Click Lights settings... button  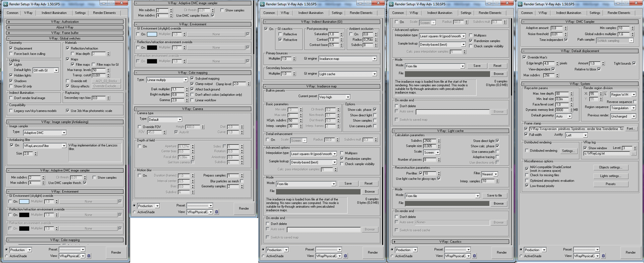click(610, 176)
